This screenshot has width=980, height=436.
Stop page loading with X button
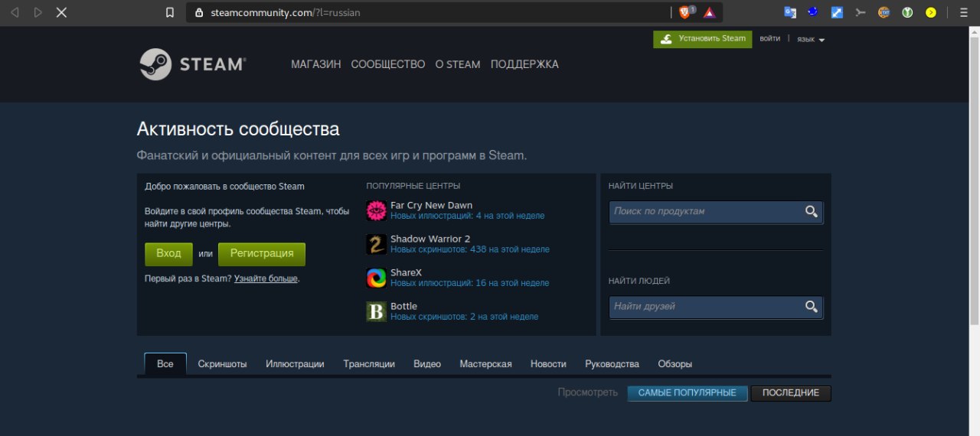pyautogui.click(x=61, y=12)
